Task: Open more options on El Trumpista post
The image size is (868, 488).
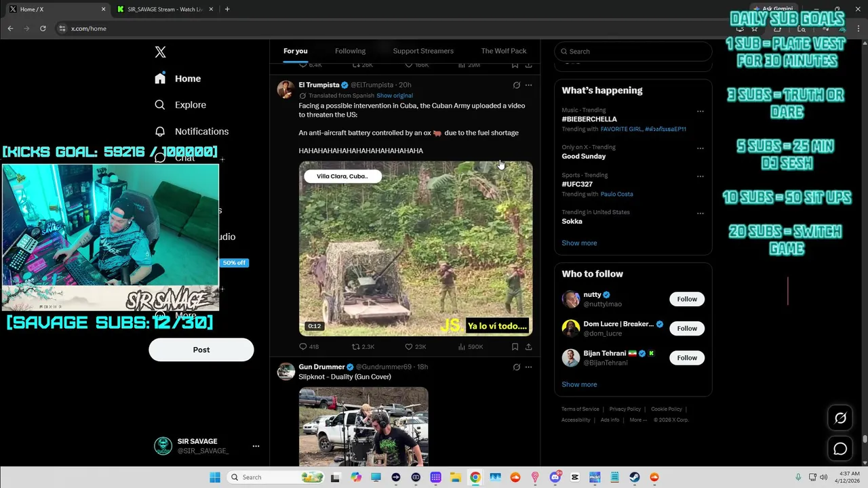Action: (528, 85)
